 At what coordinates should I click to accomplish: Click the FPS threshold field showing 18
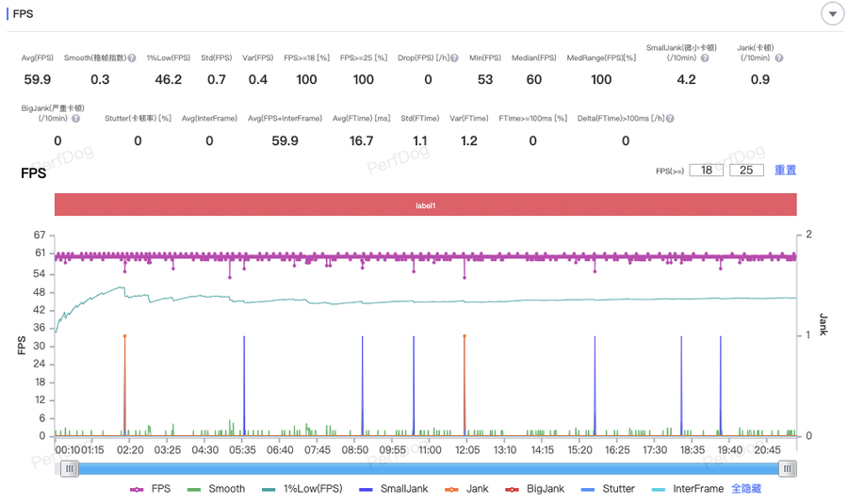point(706,171)
